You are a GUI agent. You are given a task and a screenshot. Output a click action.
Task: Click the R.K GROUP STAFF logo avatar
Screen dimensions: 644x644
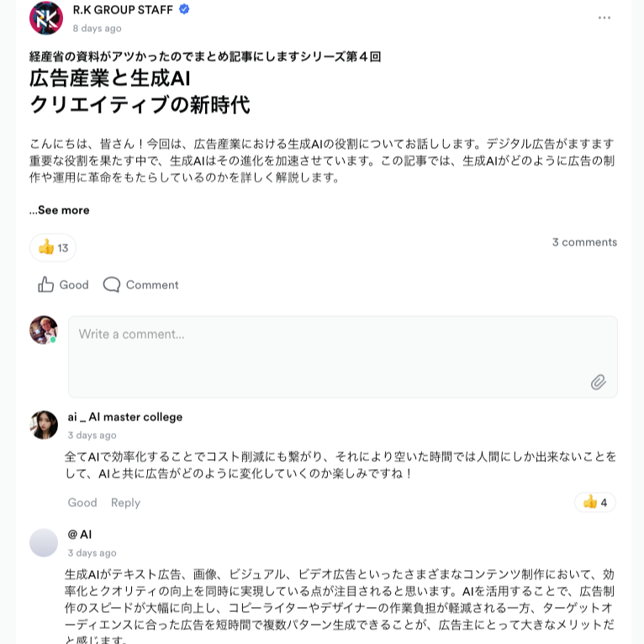click(x=46, y=18)
